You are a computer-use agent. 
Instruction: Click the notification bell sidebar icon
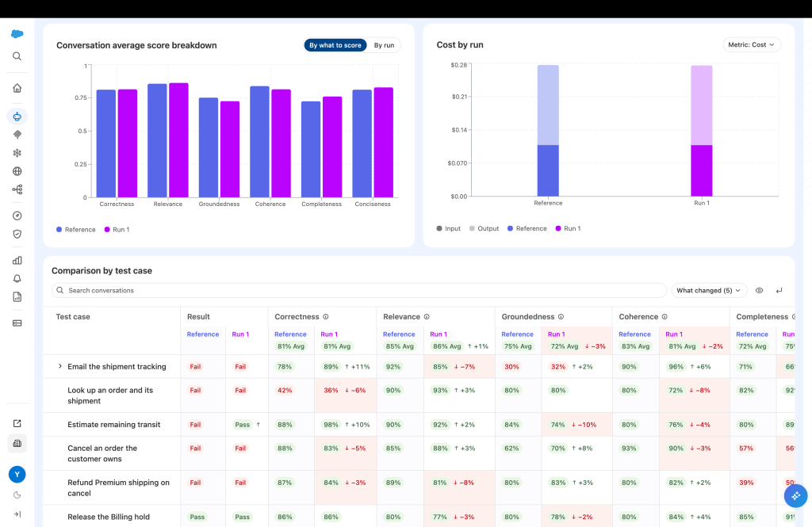(x=17, y=278)
